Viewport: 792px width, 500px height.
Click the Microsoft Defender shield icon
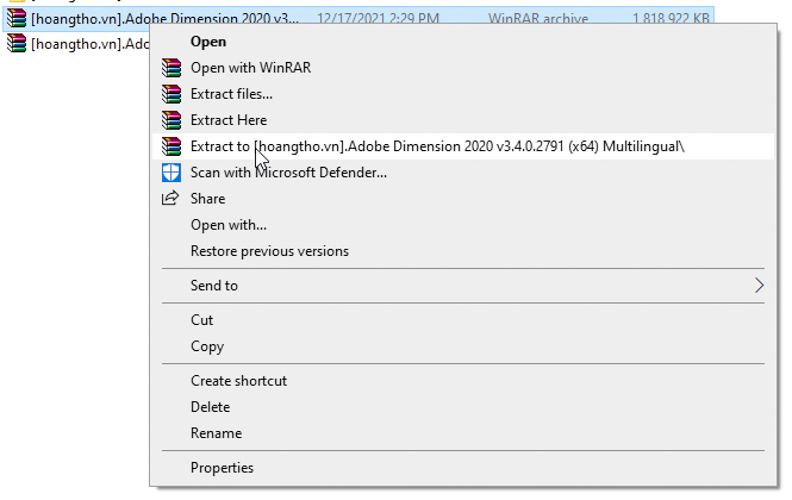171,173
